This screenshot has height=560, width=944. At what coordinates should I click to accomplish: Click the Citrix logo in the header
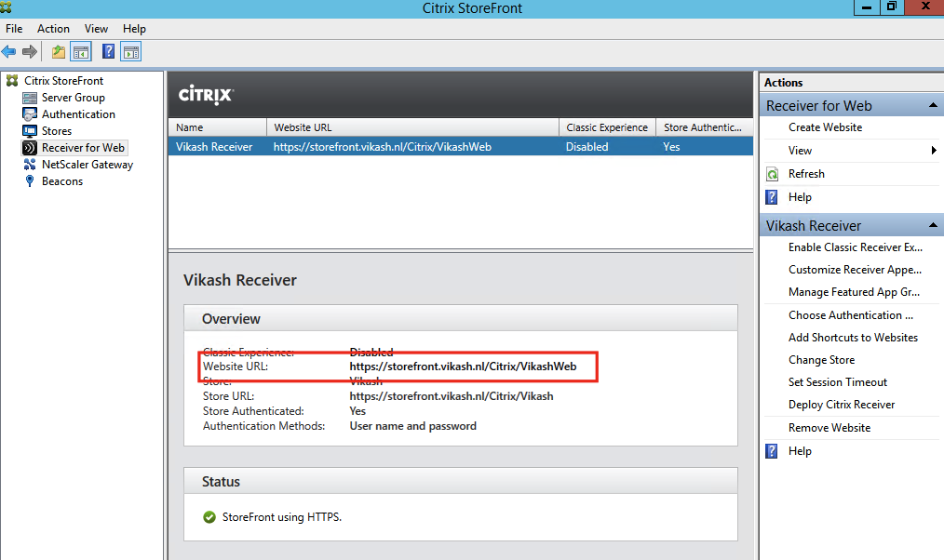click(x=206, y=95)
